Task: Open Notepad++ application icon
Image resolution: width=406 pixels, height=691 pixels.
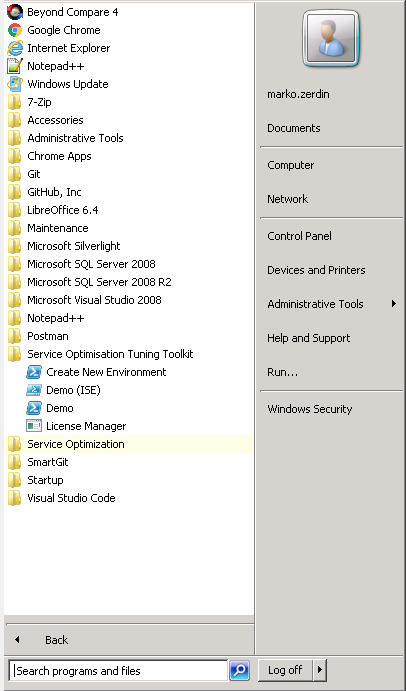Action: (x=15, y=66)
